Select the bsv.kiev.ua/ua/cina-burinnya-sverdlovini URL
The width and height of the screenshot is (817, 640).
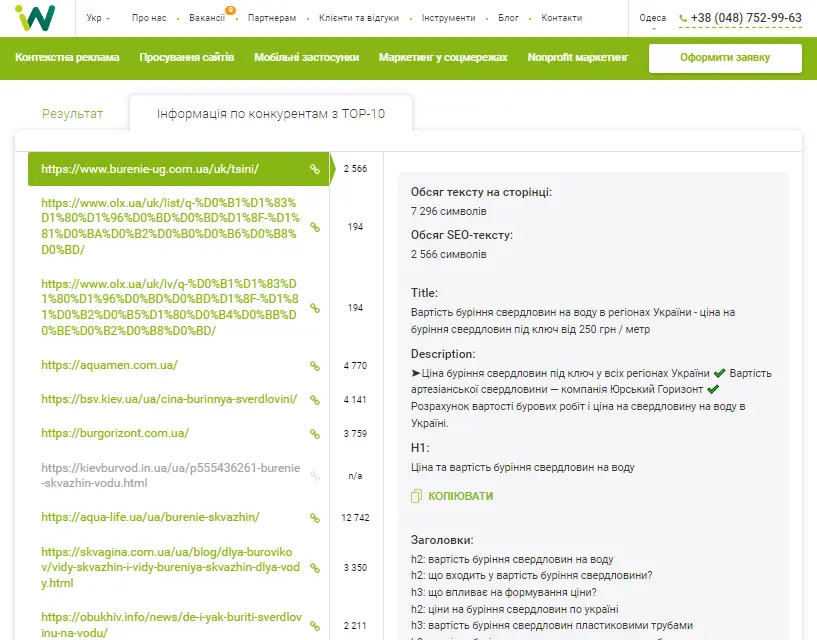[169, 399]
